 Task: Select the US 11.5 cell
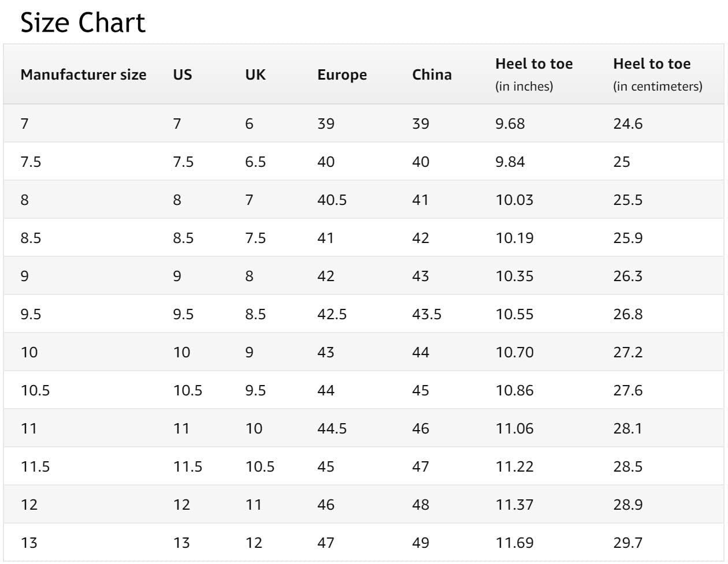188,467
